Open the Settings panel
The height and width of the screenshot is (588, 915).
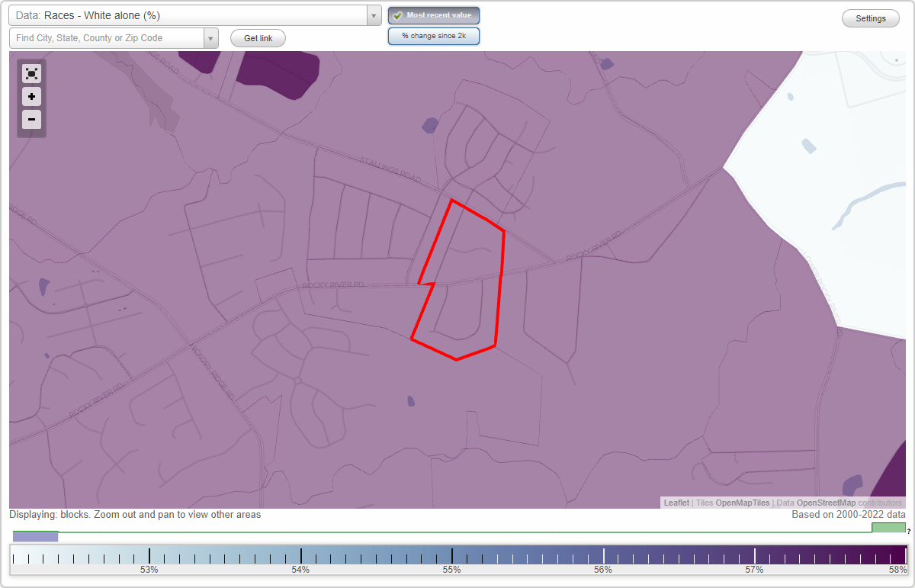(x=870, y=18)
